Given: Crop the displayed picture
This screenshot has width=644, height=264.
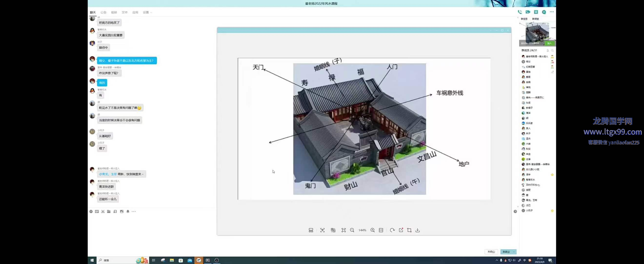Looking at the screenshot, I should tap(409, 230).
